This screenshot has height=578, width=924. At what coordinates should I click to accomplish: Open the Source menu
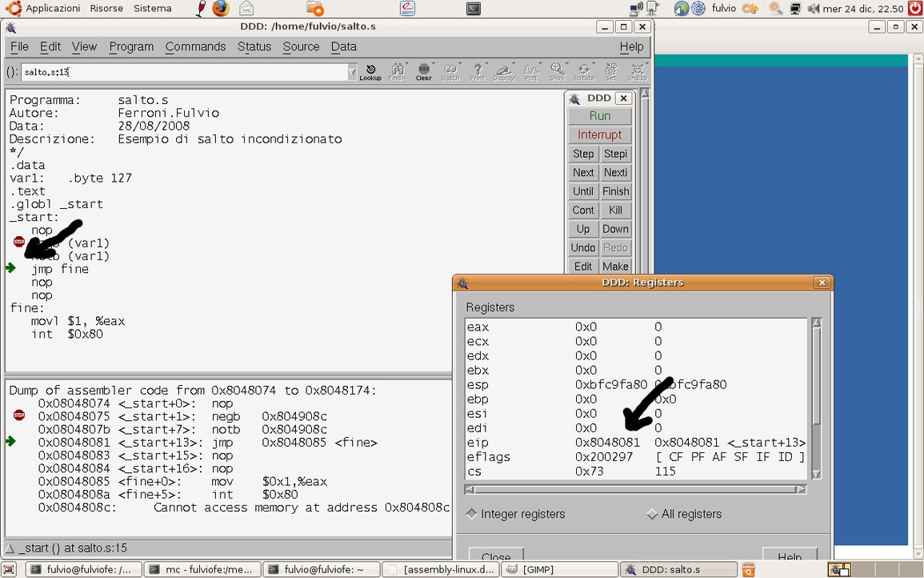(301, 46)
